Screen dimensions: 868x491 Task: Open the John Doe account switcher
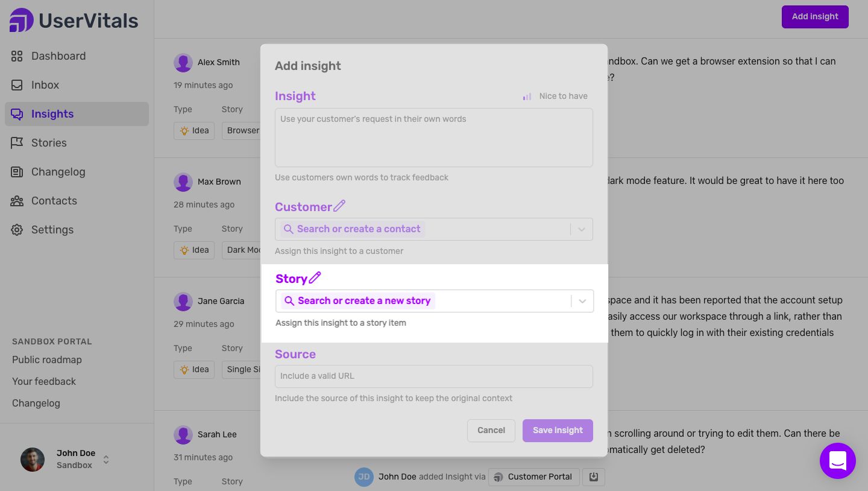(106, 460)
